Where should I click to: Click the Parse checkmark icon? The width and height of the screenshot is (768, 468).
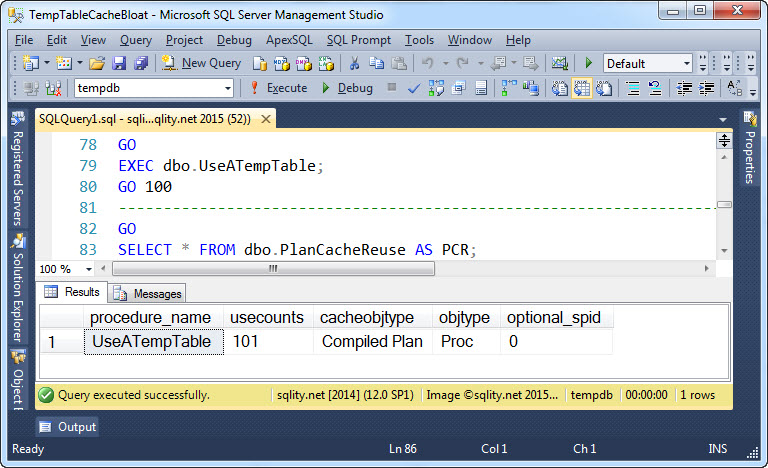414,88
